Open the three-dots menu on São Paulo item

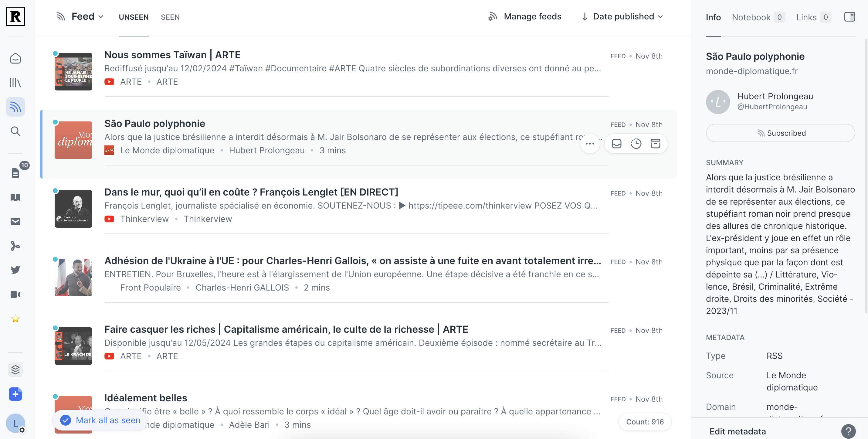[x=590, y=144]
